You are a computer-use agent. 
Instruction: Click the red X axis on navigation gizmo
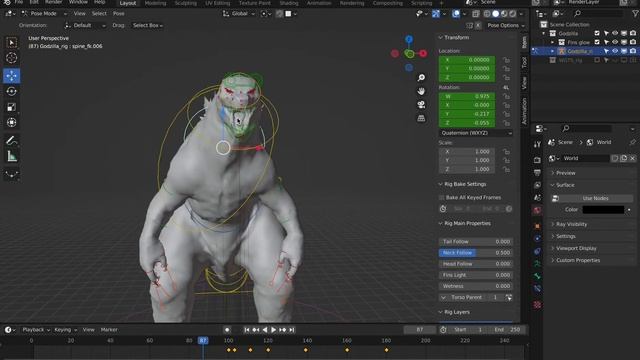[x=423, y=53]
